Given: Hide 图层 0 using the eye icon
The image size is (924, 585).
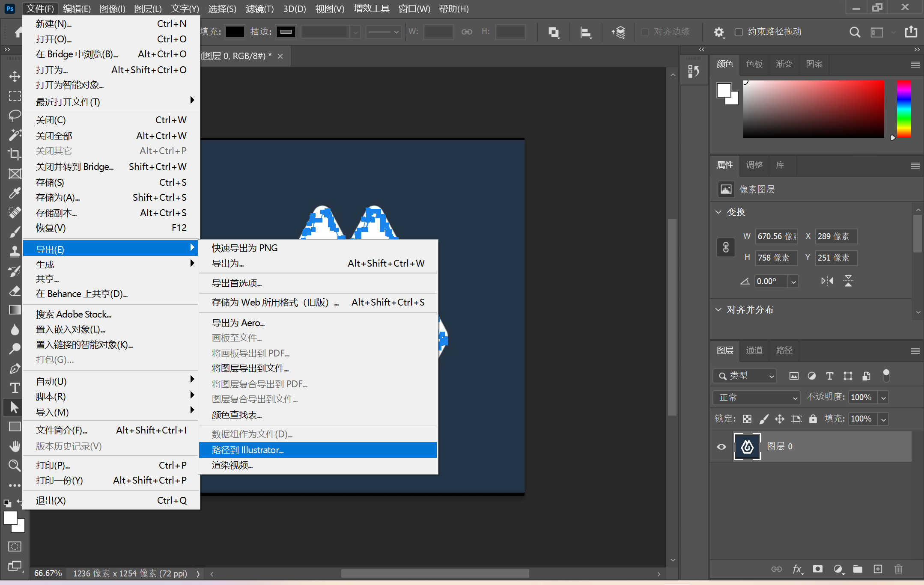Looking at the screenshot, I should coord(721,447).
